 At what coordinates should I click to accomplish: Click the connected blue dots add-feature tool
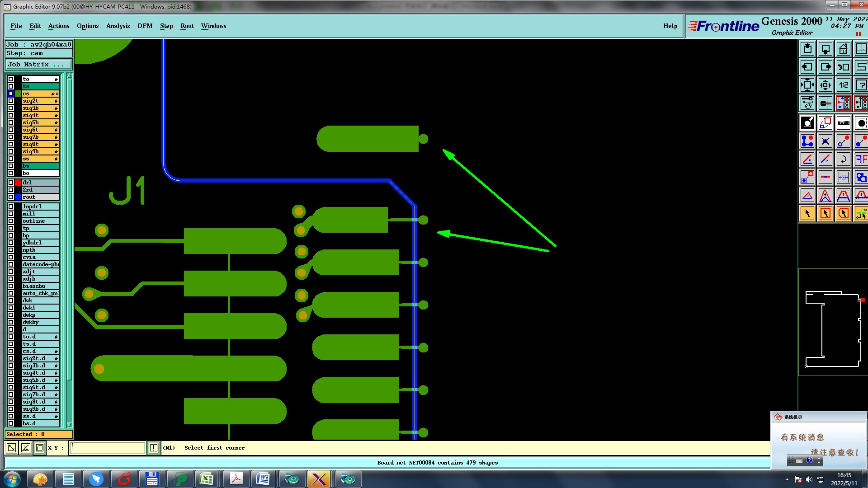click(807, 141)
